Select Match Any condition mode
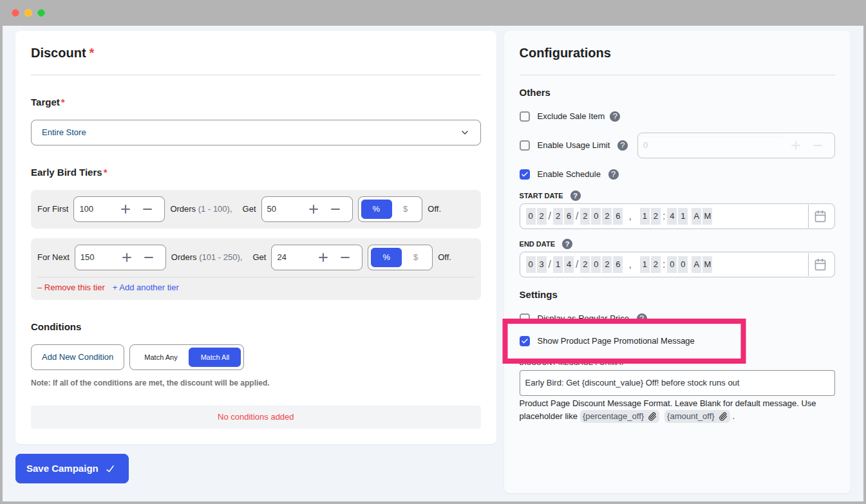 coord(161,357)
